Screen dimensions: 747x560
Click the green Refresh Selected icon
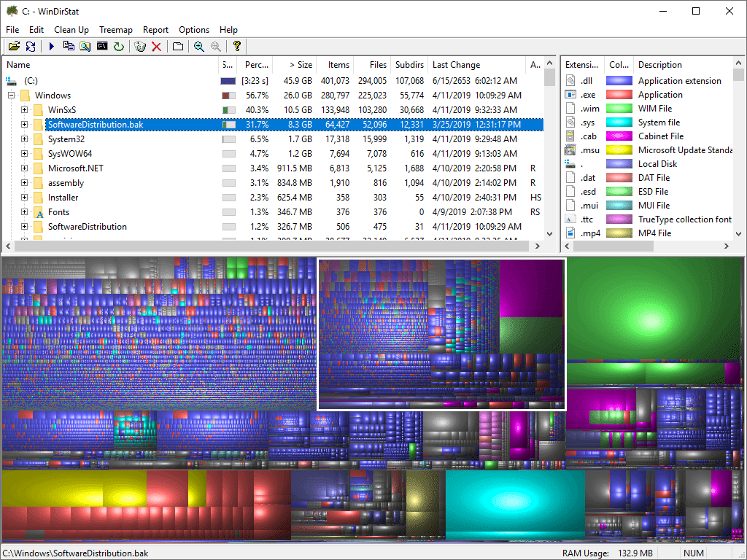[x=118, y=47]
